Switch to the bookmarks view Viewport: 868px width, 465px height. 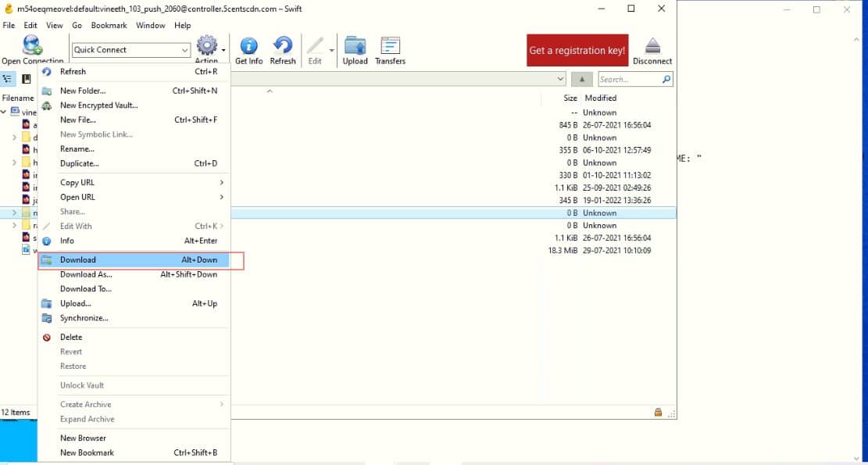click(26, 79)
